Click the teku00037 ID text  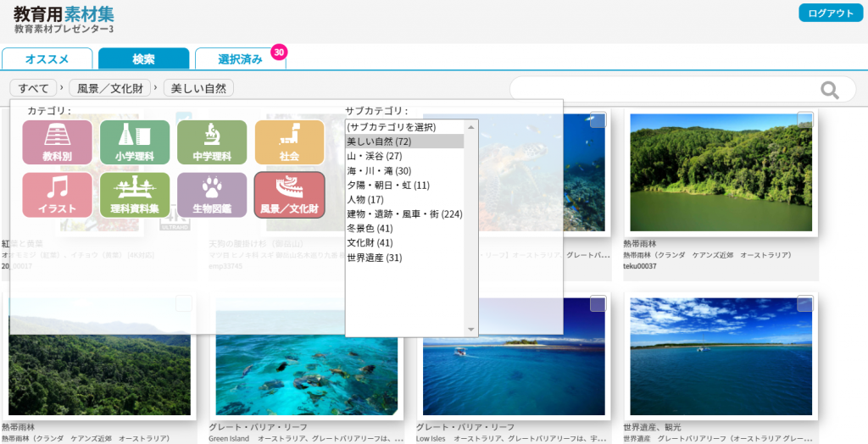pyautogui.click(x=640, y=266)
